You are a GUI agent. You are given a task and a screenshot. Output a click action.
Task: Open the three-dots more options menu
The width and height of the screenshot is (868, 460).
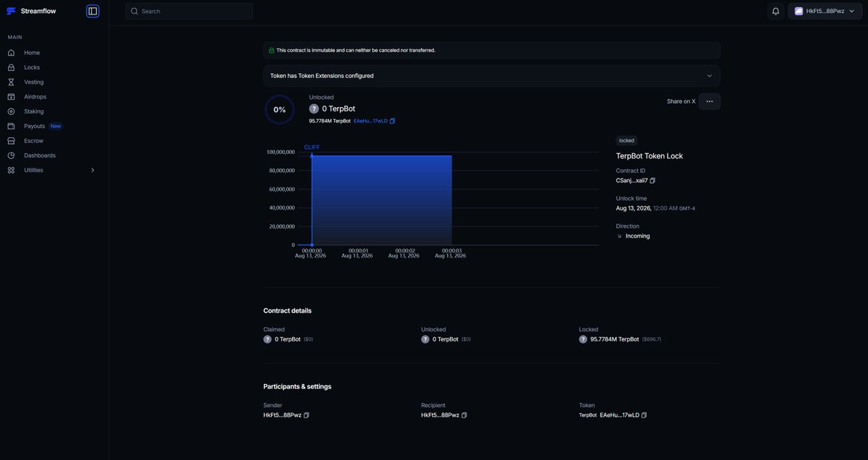click(710, 101)
